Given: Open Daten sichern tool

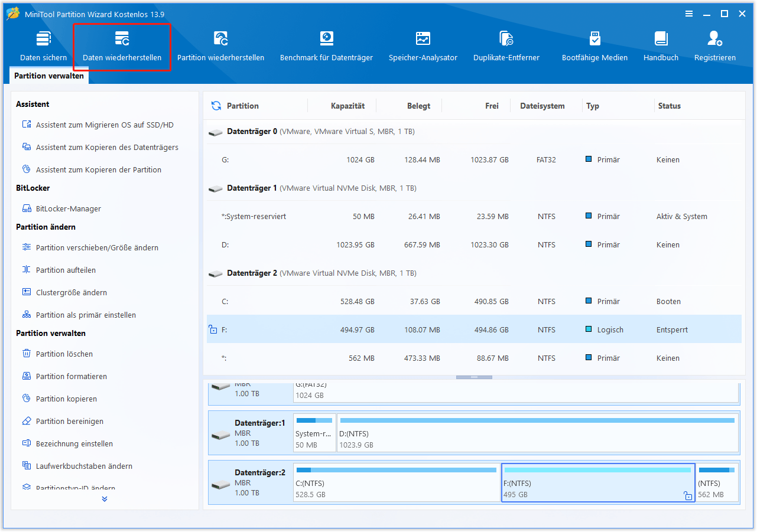Looking at the screenshot, I should click(x=43, y=47).
